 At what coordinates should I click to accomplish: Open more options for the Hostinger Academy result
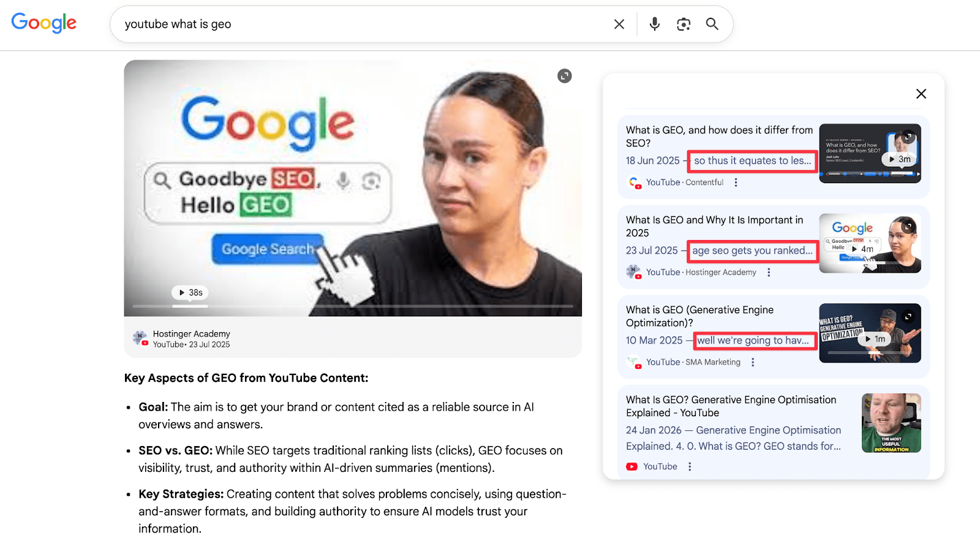coord(769,272)
